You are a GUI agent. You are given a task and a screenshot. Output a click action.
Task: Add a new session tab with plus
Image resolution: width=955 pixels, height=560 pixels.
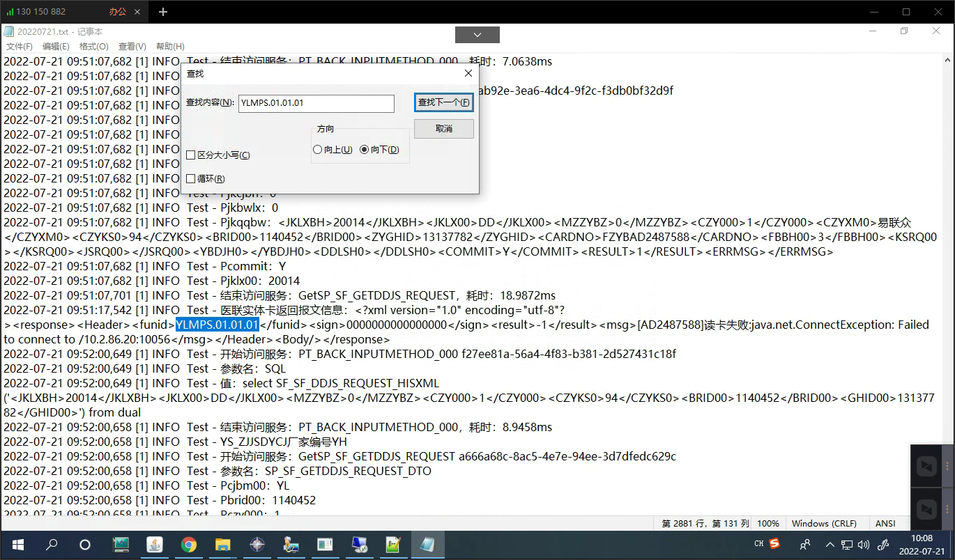(x=163, y=12)
